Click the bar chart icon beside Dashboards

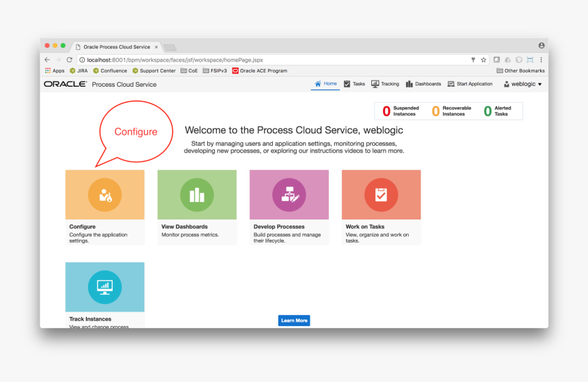pyautogui.click(x=409, y=84)
